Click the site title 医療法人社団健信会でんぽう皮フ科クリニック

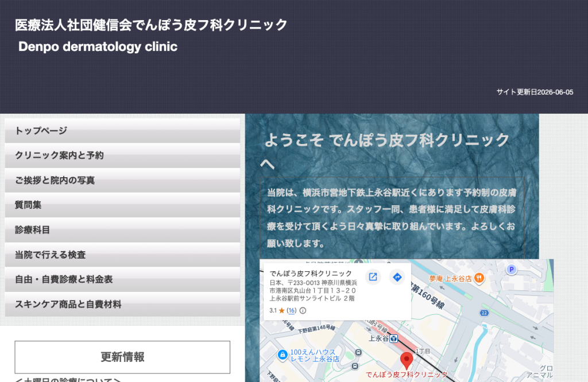click(151, 25)
